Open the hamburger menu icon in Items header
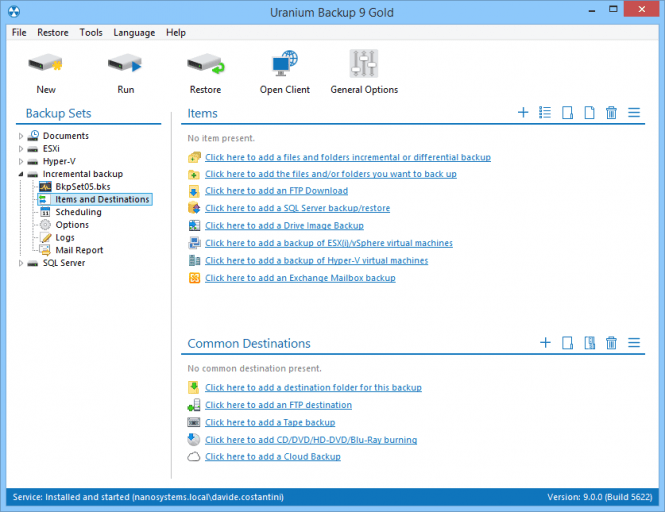 tap(634, 112)
